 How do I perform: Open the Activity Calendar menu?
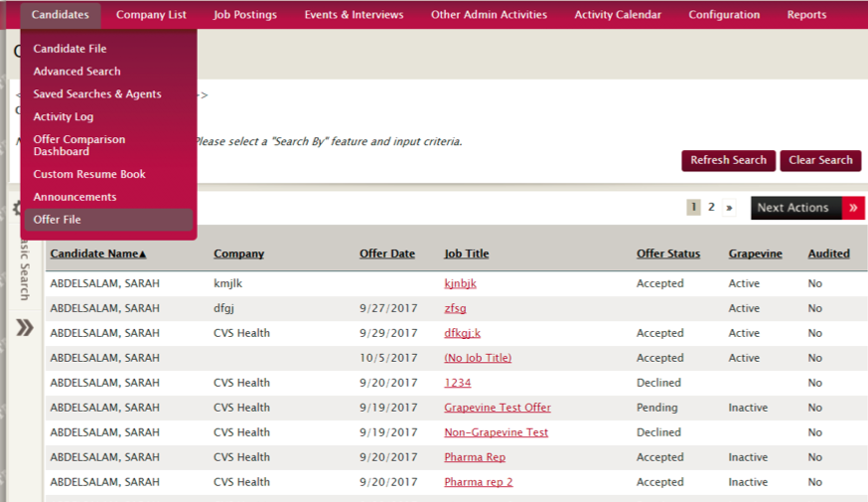618,14
